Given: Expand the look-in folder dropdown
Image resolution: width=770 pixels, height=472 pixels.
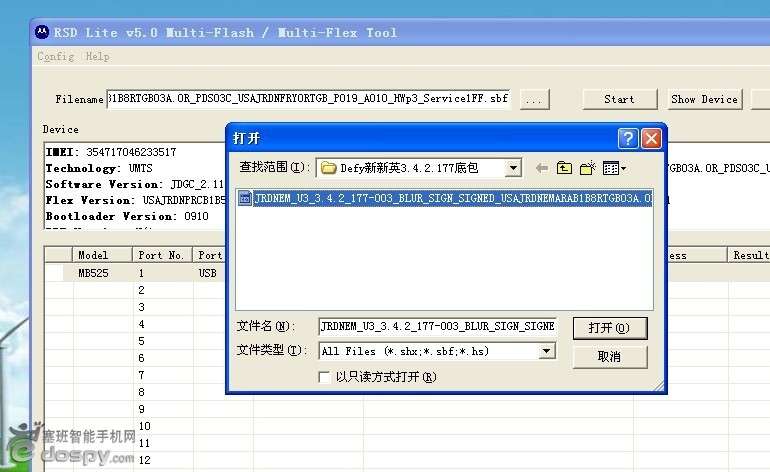Looking at the screenshot, I should click(x=513, y=168).
